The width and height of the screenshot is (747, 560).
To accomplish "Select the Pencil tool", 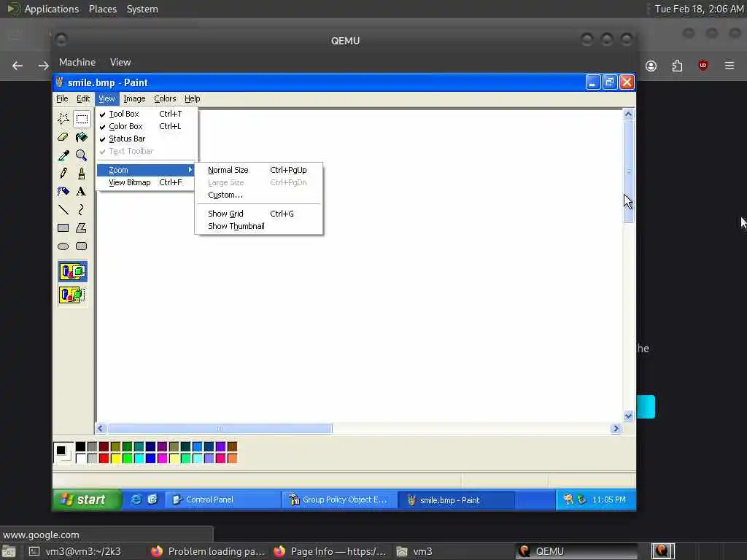I will tap(63, 174).
